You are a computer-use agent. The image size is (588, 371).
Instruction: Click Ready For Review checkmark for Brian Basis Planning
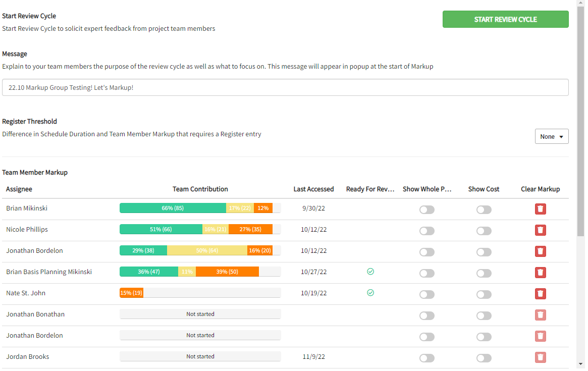370,272
